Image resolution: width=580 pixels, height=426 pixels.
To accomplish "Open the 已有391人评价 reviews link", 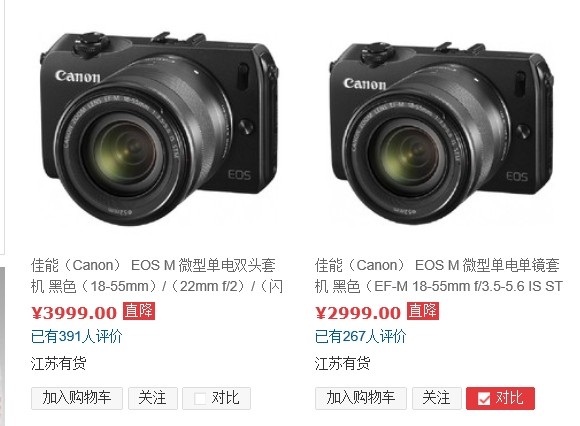I will pos(77,336).
